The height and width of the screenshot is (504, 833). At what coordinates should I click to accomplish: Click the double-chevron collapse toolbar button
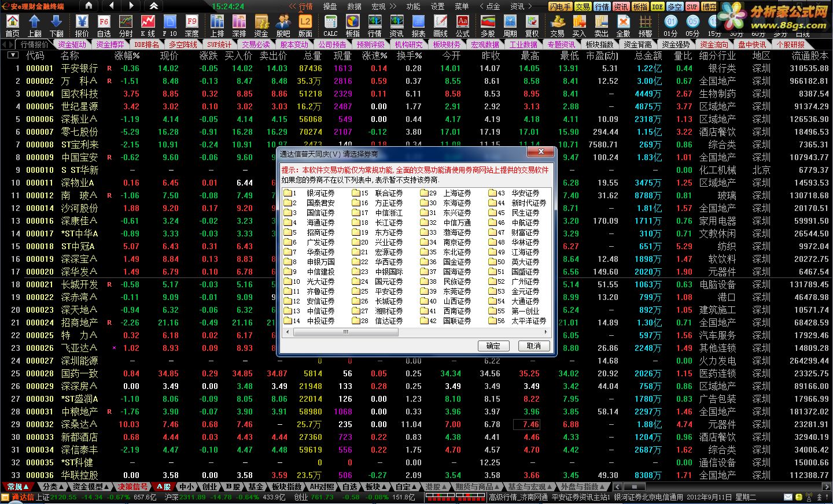tap(153, 6)
